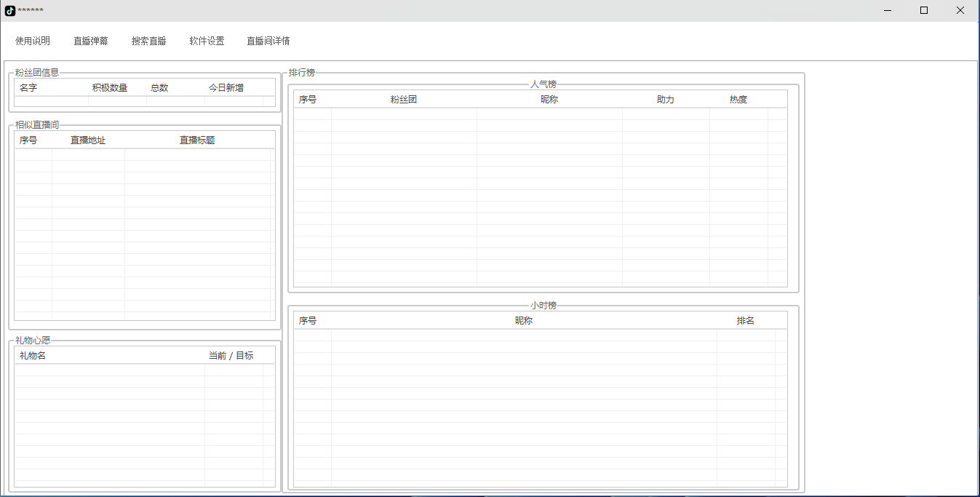The height and width of the screenshot is (497, 980).
Task: Maximize the application window
Action: pyautogui.click(x=924, y=10)
